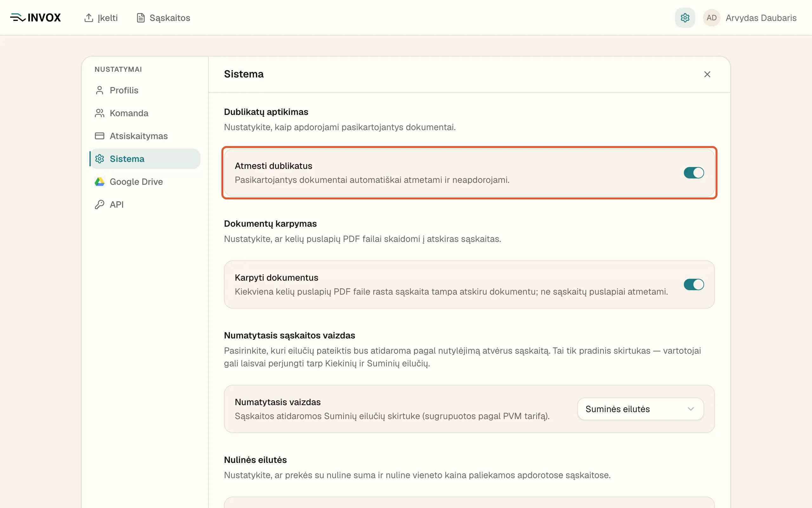The width and height of the screenshot is (812, 508).
Task: Click the description starting 'Sąskaitos atidaromos Suminių eilučių'
Action: pos(392,416)
